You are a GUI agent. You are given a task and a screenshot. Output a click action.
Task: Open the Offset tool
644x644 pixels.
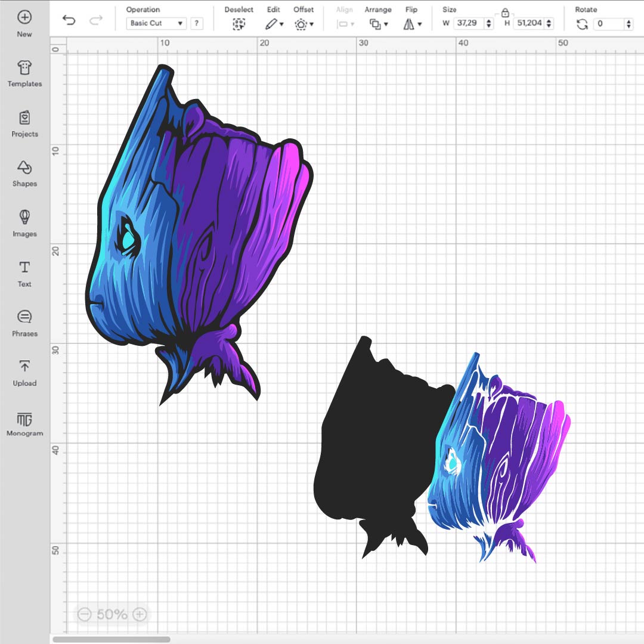tap(304, 24)
